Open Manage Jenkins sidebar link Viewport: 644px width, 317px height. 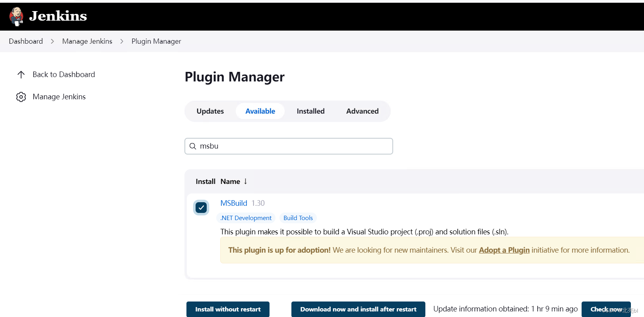click(x=59, y=97)
